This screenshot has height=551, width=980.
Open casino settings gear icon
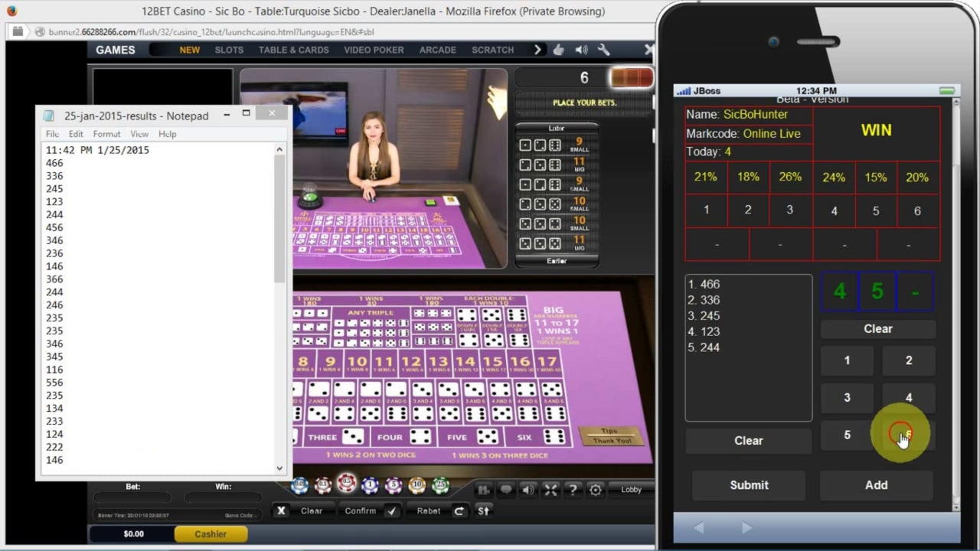click(x=596, y=490)
